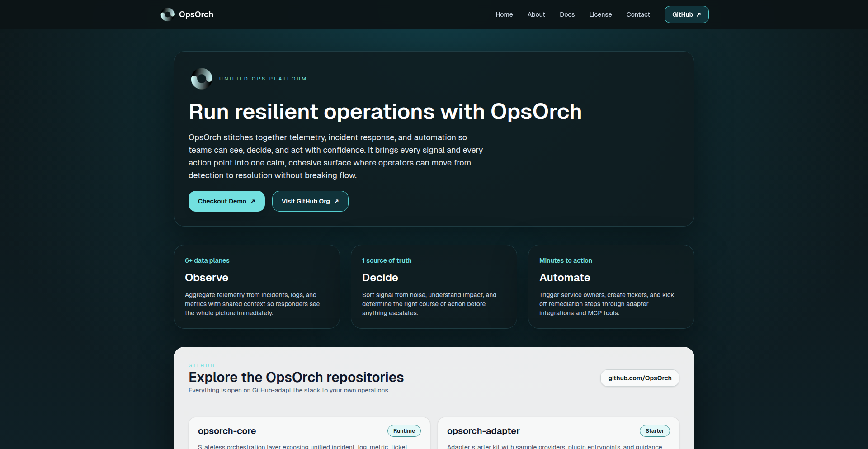
Task: Open the Docs section
Action: [x=567, y=14]
